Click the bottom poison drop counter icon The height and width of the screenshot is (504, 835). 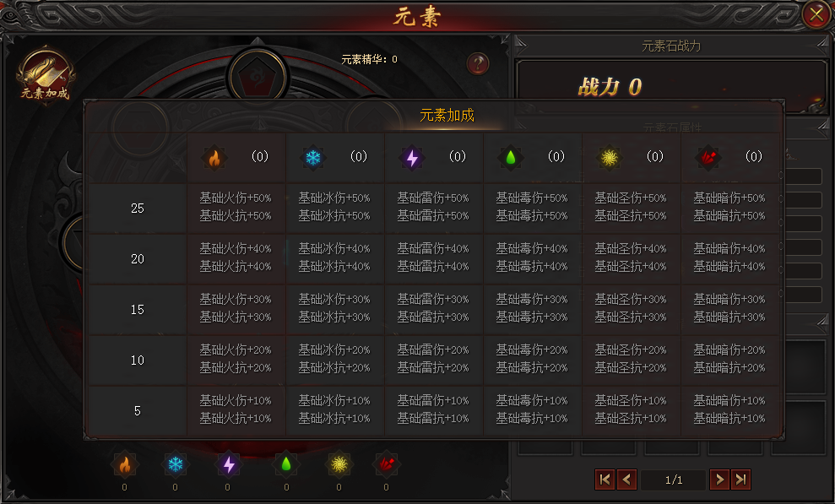[286, 464]
